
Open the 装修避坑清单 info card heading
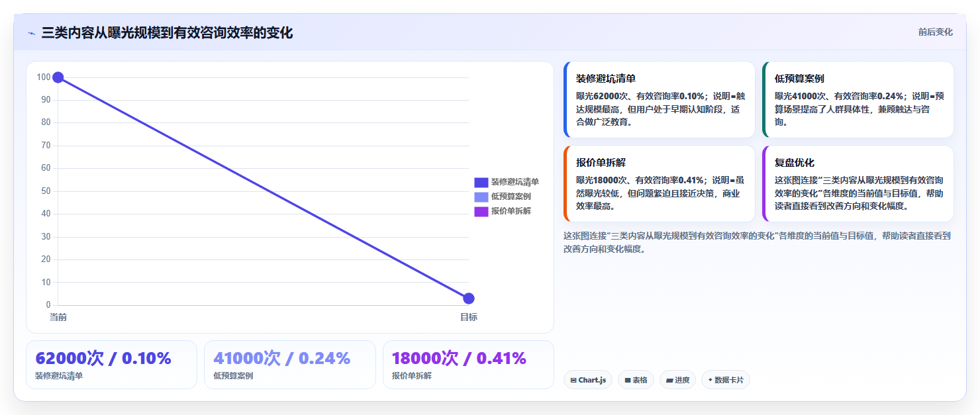(605, 78)
